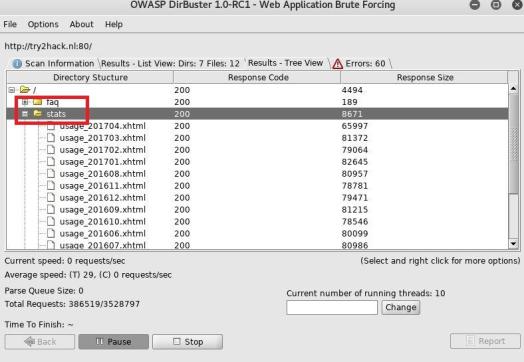Click the red warning triangle on Errors tab
Viewport: 524px width, 362px height.
click(338, 64)
